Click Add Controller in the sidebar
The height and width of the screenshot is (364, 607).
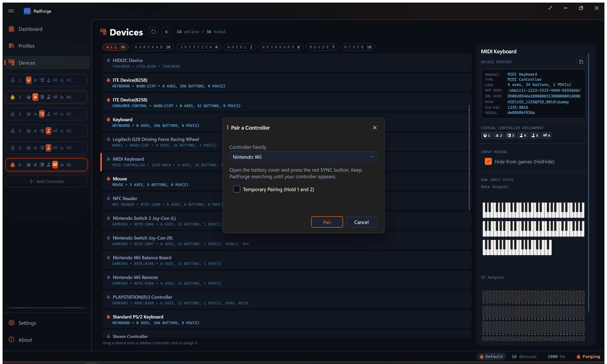(47, 182)
